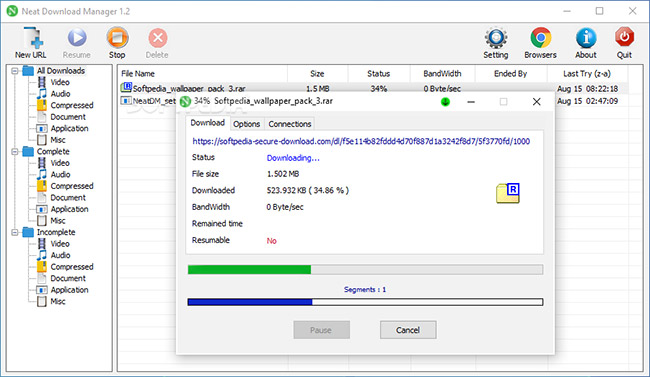Screen dimensions: 650x377
Task: Open the About info icon
Action: [586, 38]
